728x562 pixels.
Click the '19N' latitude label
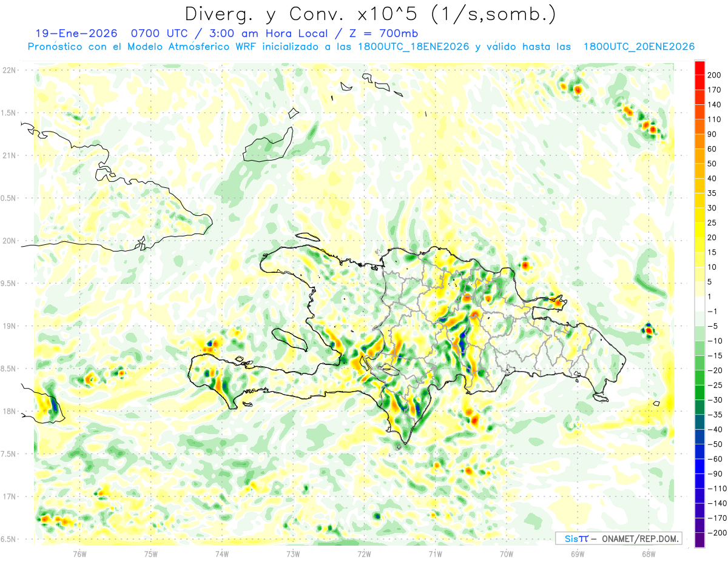pos(10,326)
